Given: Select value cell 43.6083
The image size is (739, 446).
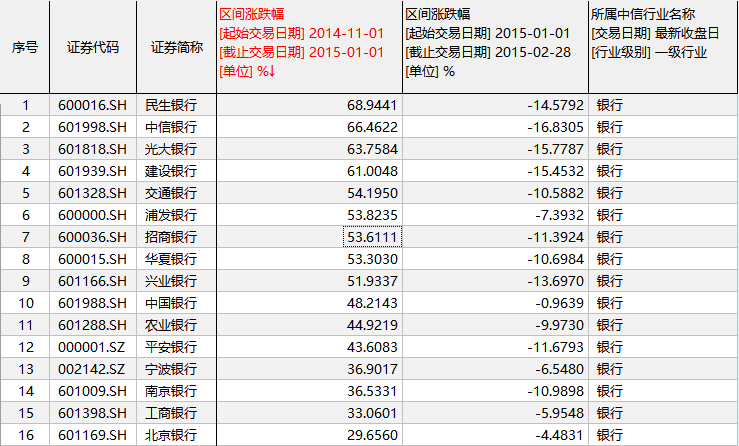Looking at the screenshot, I should [310, 347].
